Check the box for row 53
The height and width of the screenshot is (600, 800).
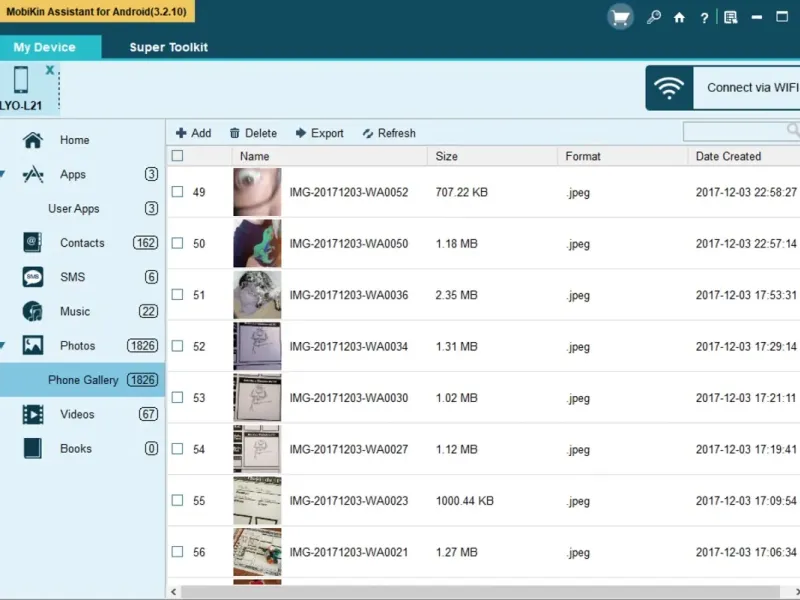177,397
